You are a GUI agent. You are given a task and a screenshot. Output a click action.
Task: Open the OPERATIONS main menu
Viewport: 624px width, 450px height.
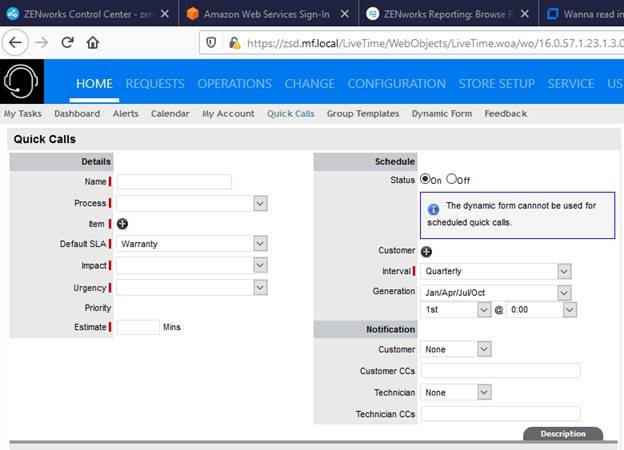click(234, 84)
